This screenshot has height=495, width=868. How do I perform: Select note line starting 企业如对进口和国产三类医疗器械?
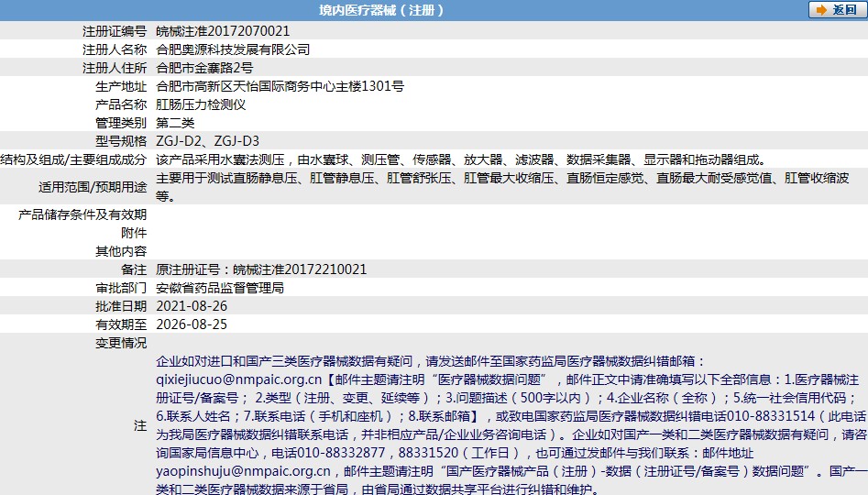tap(431, 361)
